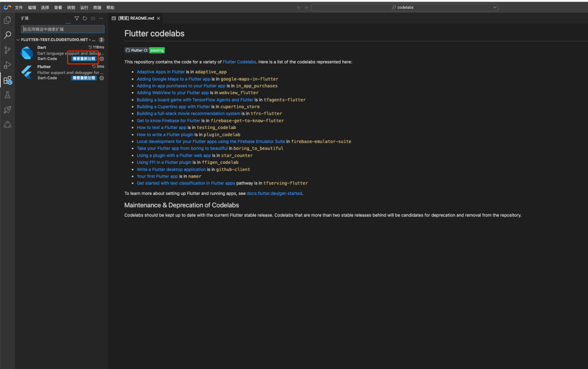Open full-stack movie recommendation system link
The image size is (588, 369).
click(x=188, y=114)
